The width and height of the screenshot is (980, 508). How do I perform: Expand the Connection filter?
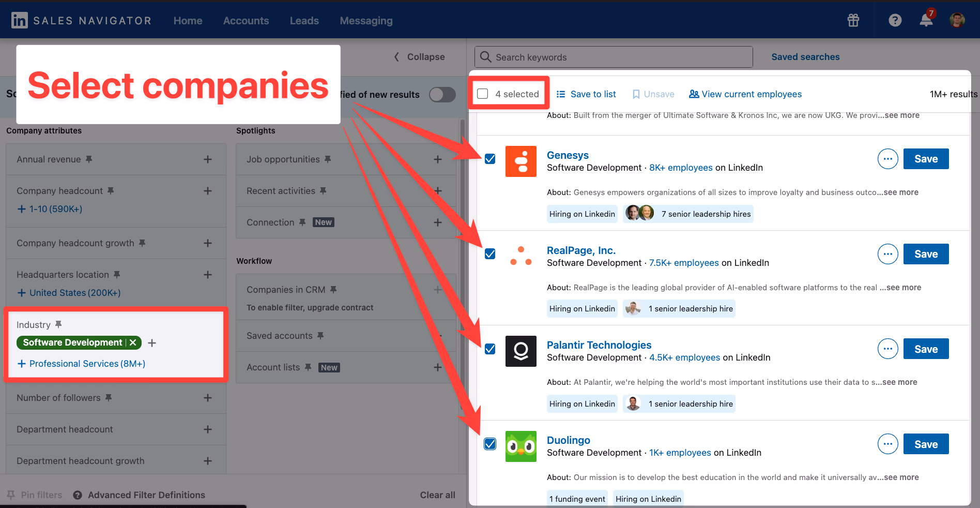coord(438,222)
